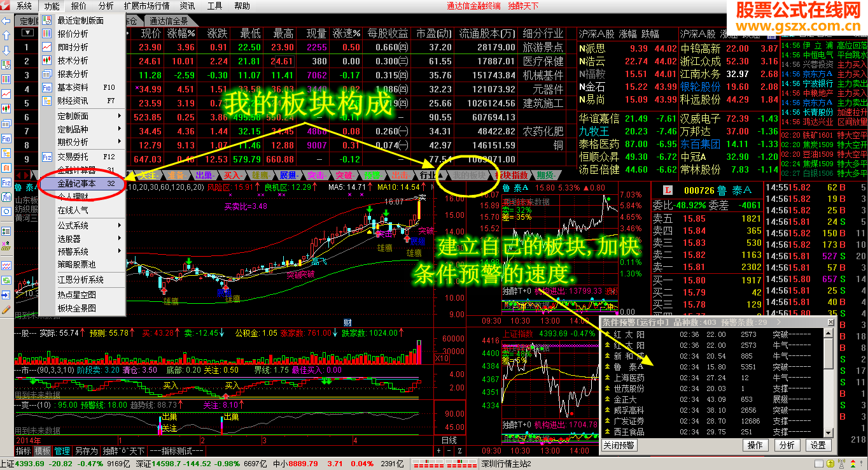Click the 指标 tab below the chart
868x470 pixels.
tap(24, 451)
